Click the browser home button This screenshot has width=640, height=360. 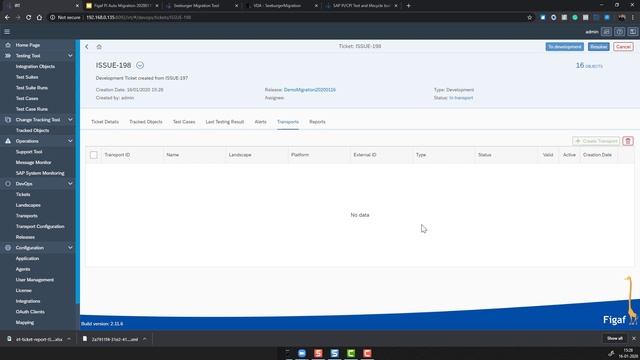(x=39, y=18)
